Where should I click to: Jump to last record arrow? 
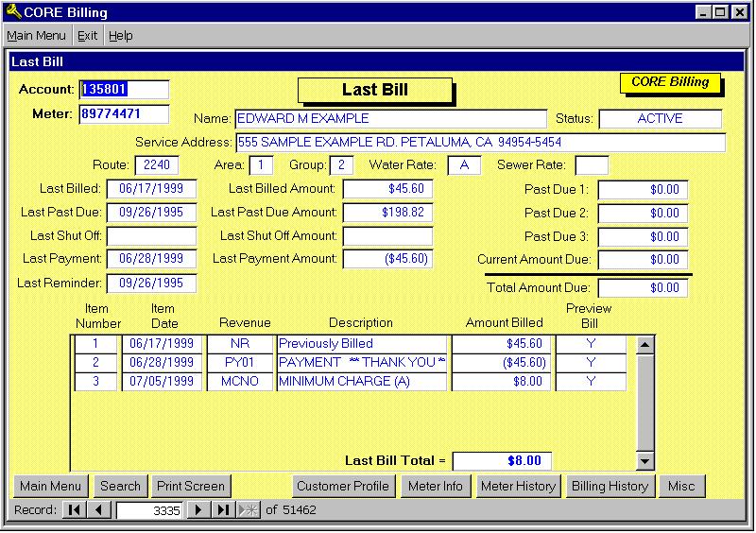[223, 510]
